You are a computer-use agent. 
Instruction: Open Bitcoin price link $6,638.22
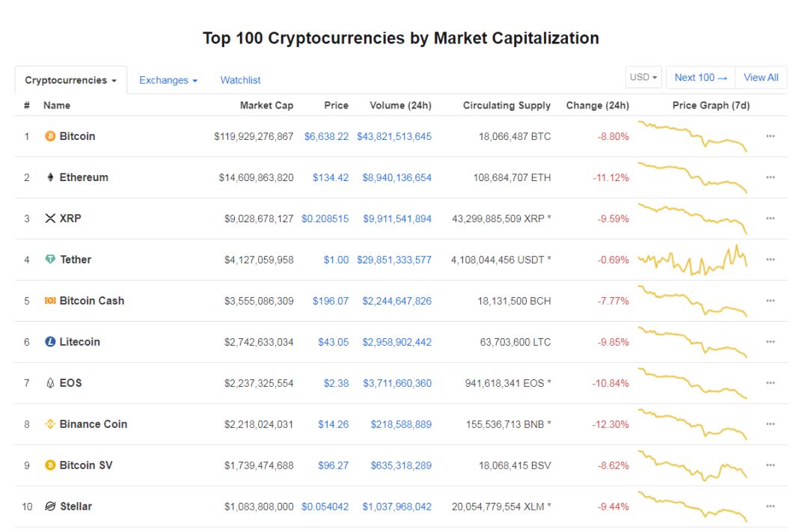click(326, 137)
